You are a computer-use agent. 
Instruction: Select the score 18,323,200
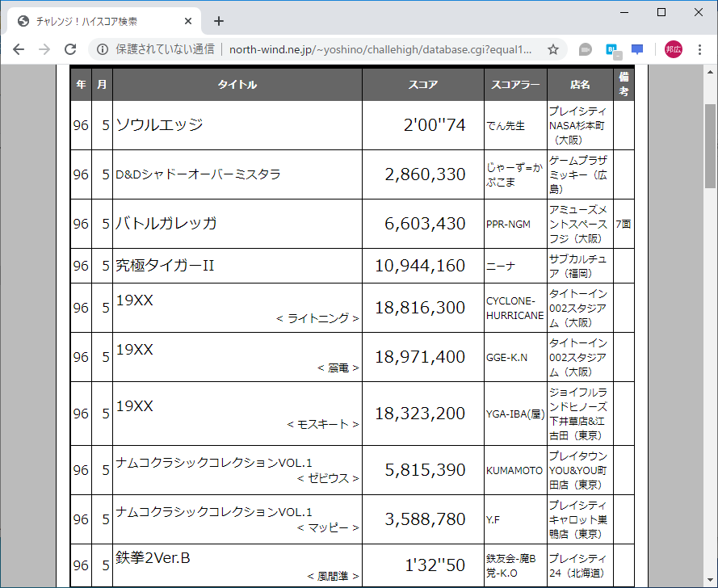coord(420,414)
